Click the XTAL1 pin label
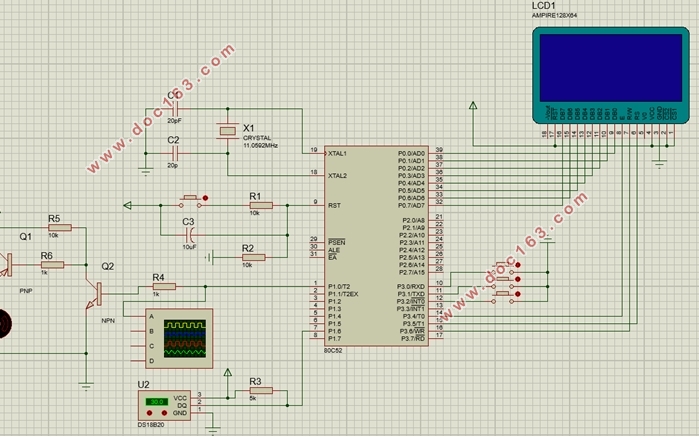Screen dimensions: 699x437 pos(337,153)
